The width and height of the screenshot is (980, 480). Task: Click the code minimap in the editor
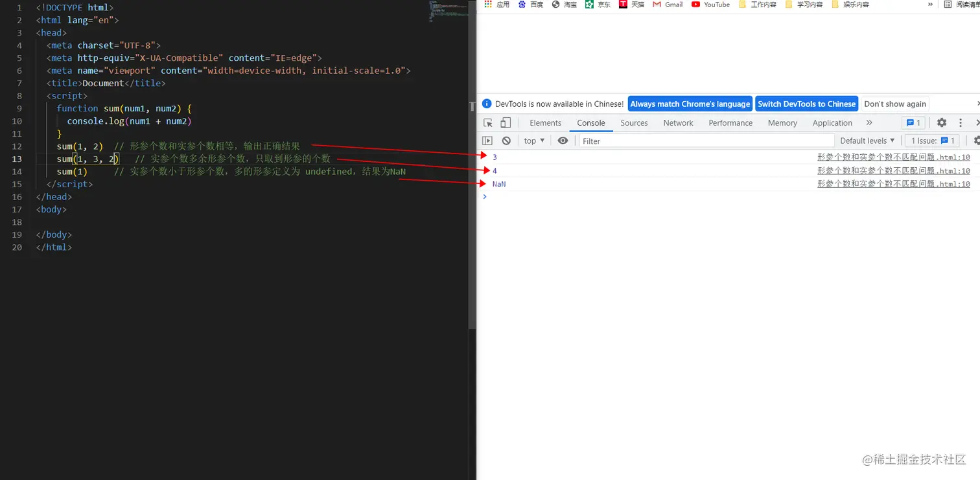tap(448, 11)
